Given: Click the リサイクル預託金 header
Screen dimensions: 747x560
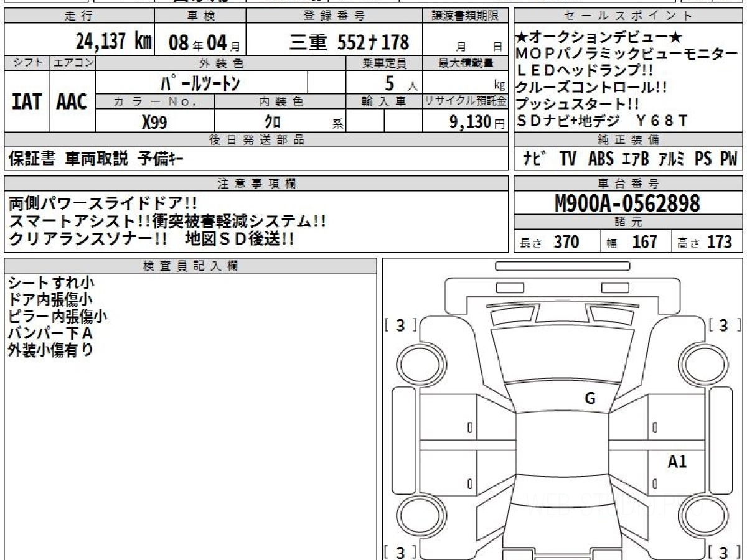Looking at the screenshot, I should 466,101.
